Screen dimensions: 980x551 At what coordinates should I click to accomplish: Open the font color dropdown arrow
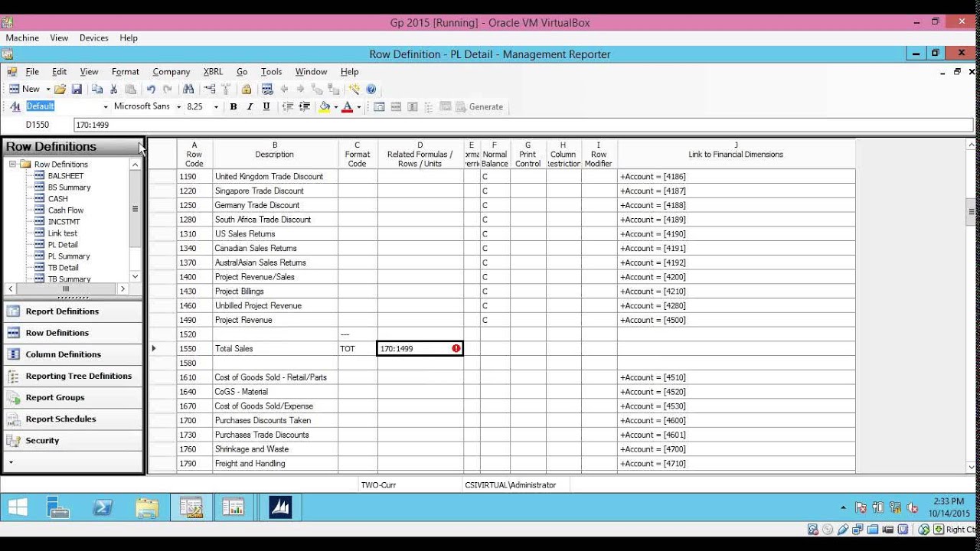point(358,107)
